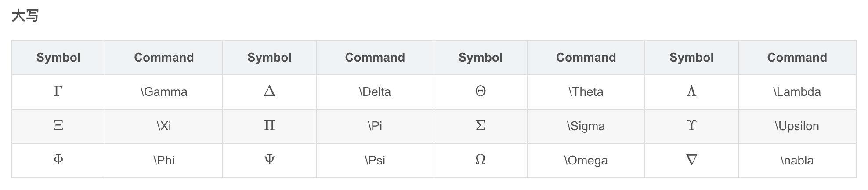The width and height of the screenshot is (868, 190).
Task: Click the \Gamma command text
Action: tap(164, 91)
